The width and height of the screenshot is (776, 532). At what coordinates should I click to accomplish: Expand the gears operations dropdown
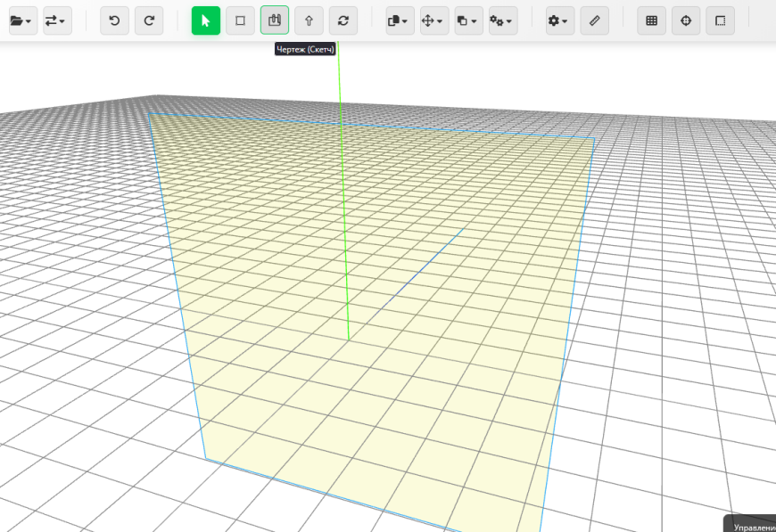502,20
